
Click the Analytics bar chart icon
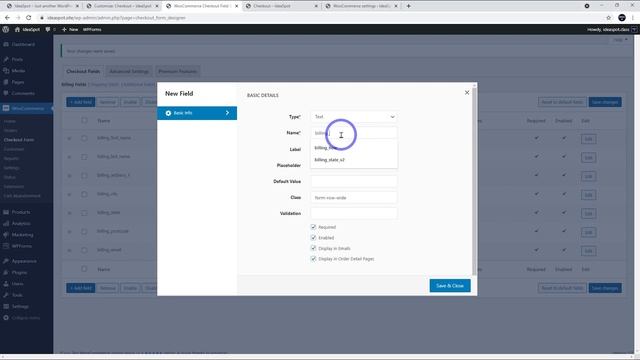[x=6, y=224]
